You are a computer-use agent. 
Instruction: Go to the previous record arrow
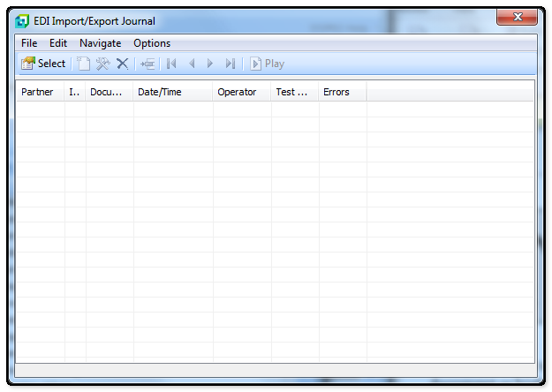(x=192, y=64)
